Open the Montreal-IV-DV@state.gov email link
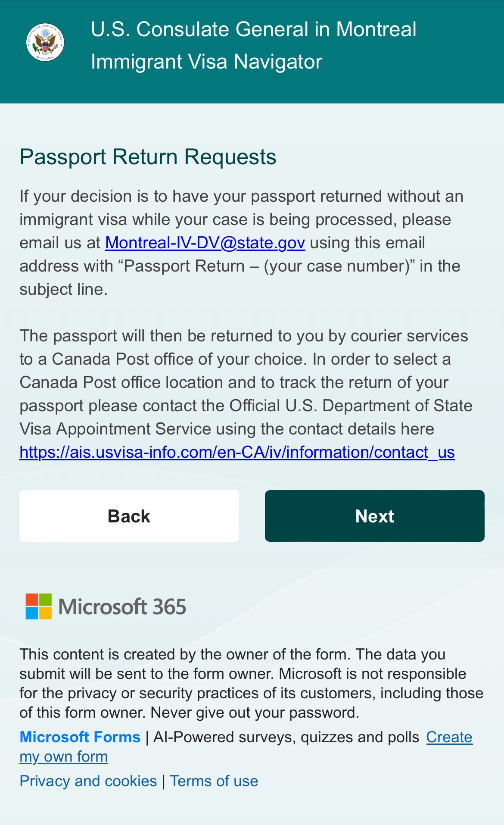 pyautogui.click(x=205, y=243)
